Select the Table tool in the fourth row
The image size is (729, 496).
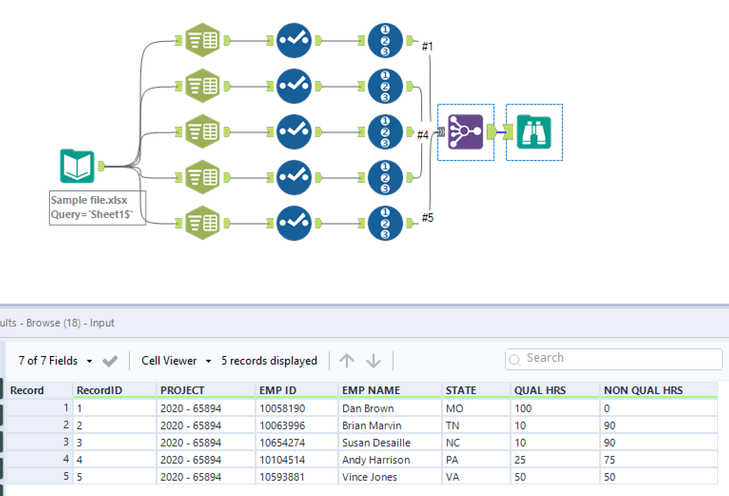pyautogui.click(x=202, y=177)
